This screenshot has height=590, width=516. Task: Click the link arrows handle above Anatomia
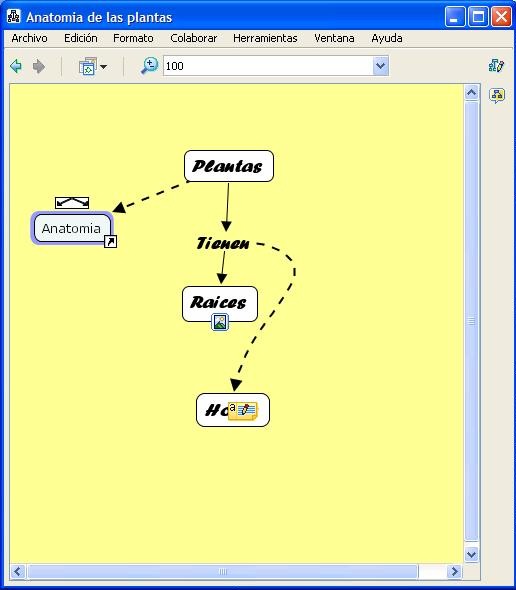(x=72, y=203)
